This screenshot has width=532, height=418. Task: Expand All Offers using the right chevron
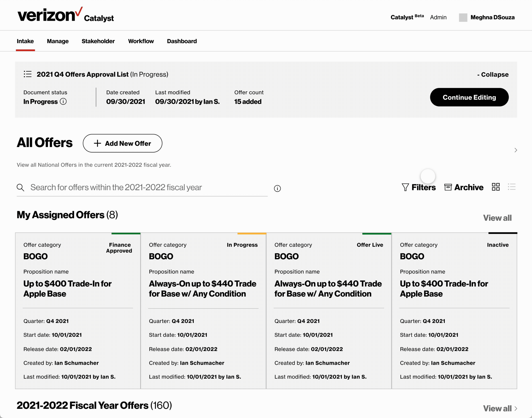516,150
